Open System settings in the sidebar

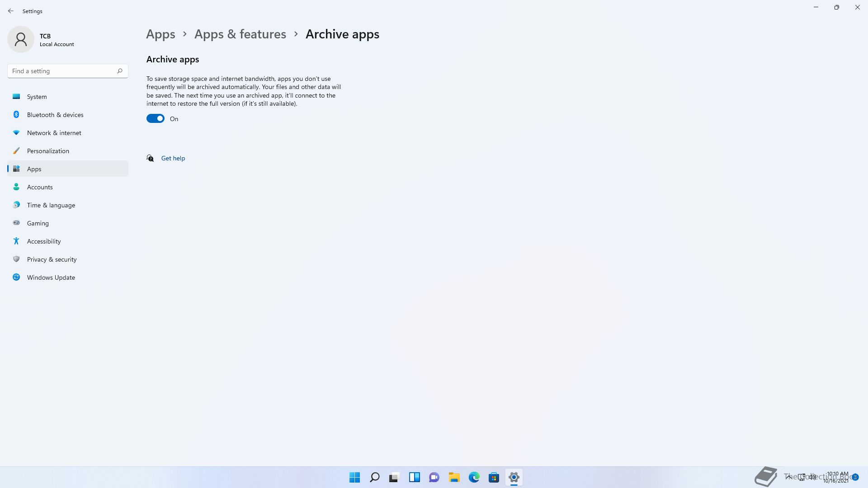click(37, 97)
